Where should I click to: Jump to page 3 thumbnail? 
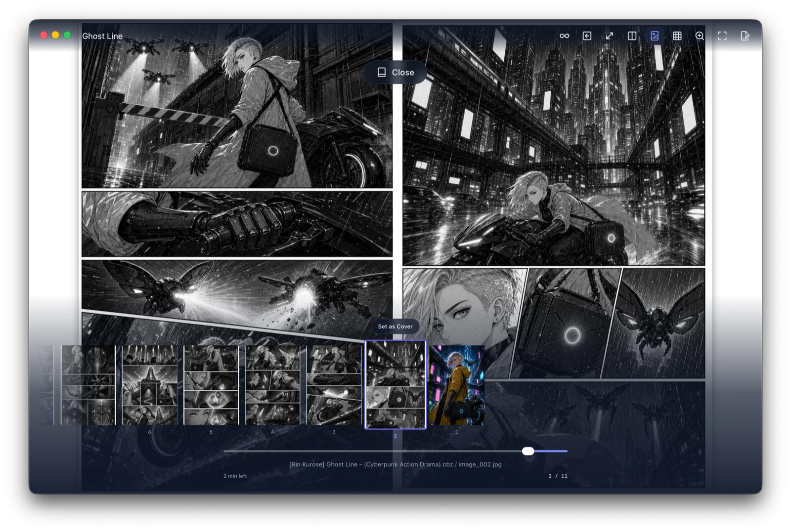(334, 385)
